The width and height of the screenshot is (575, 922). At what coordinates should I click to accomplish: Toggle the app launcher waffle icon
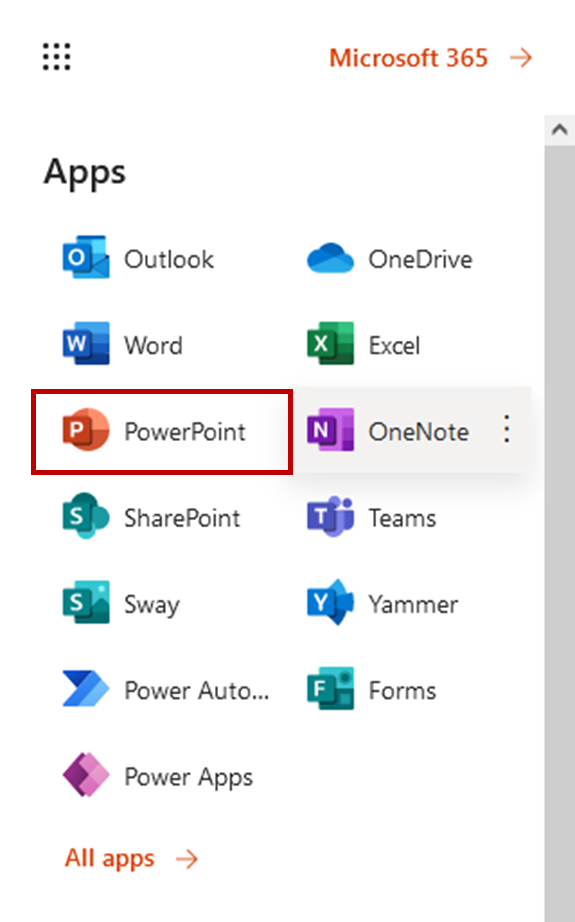pos(56,57)
